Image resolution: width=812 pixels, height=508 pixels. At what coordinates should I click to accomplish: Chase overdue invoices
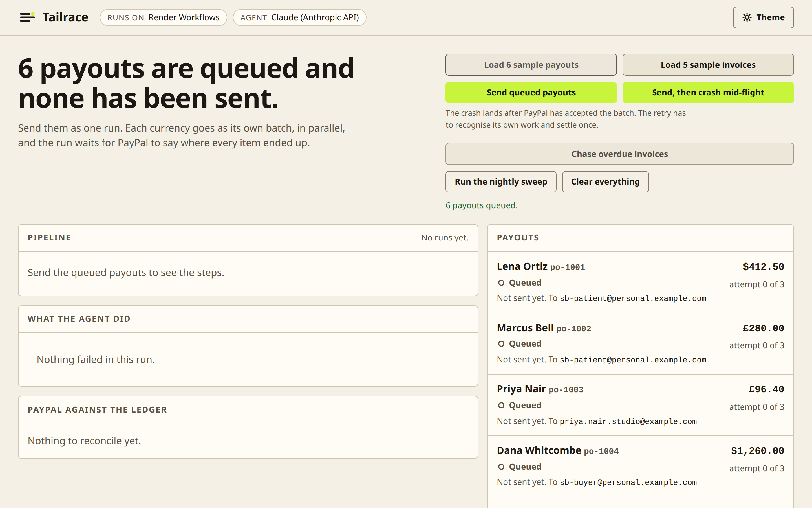[x=619, y=154]
